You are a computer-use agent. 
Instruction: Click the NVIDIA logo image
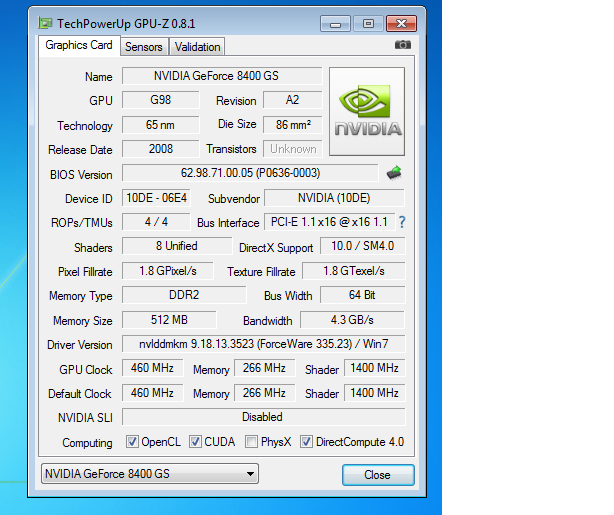[367, 111]
